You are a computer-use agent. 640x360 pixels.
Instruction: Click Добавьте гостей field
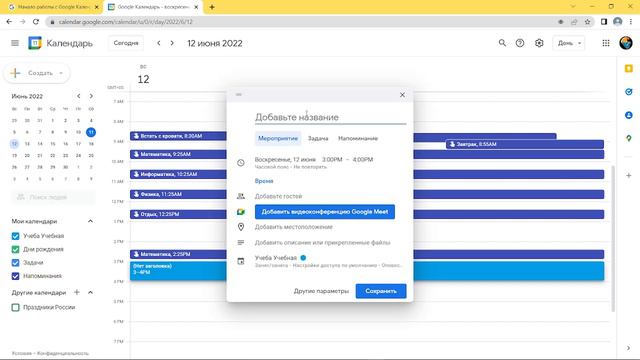pos(278,196)
